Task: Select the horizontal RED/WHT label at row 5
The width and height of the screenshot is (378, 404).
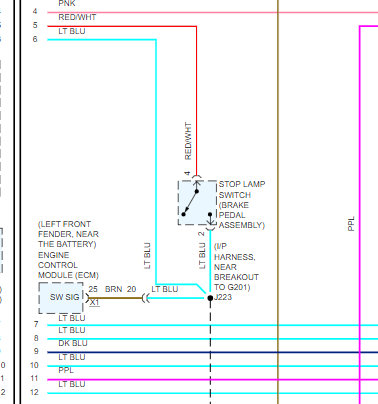Action: coord(77,17)
